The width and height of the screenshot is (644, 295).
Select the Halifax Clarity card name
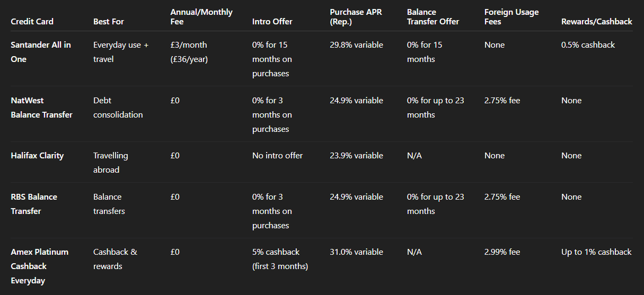pyautogui.click(x=37, y=156)
